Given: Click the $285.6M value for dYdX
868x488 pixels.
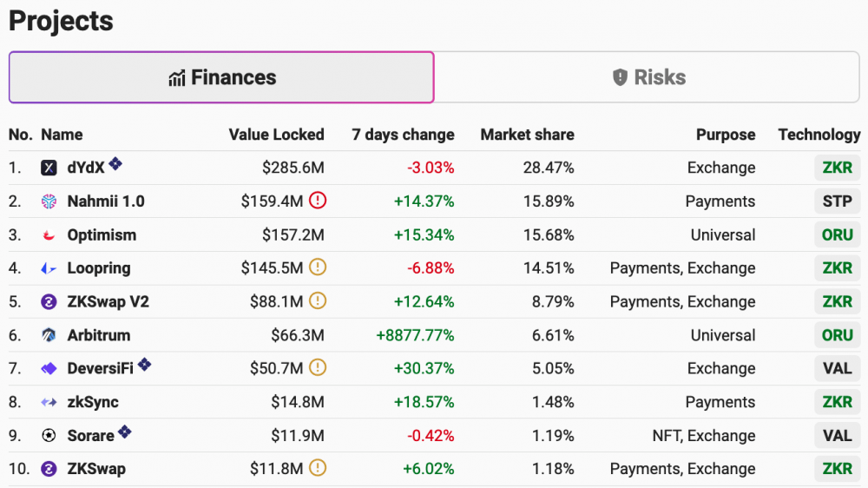Looking at the screenshot, I should (x=293, y=168).
